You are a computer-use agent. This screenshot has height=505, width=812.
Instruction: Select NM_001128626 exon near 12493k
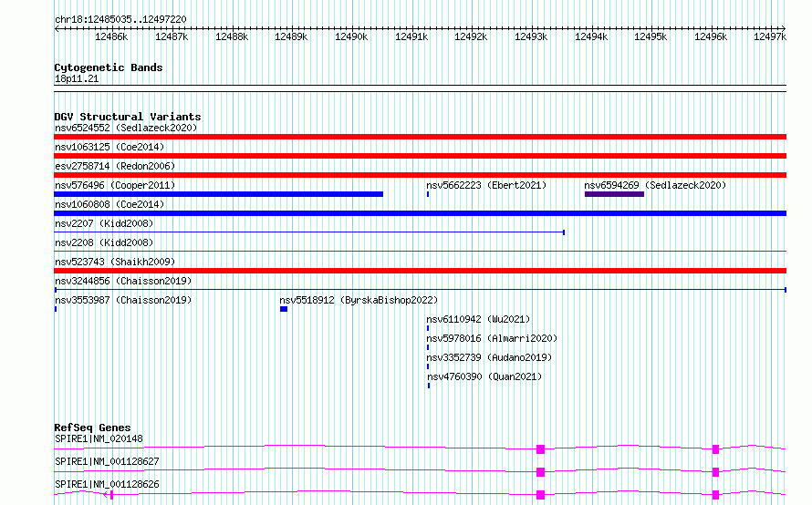[540, 495]
